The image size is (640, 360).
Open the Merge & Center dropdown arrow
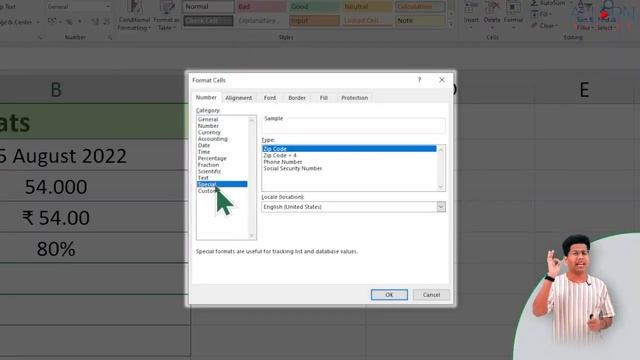pyautogui.click(x=38, y=22)
